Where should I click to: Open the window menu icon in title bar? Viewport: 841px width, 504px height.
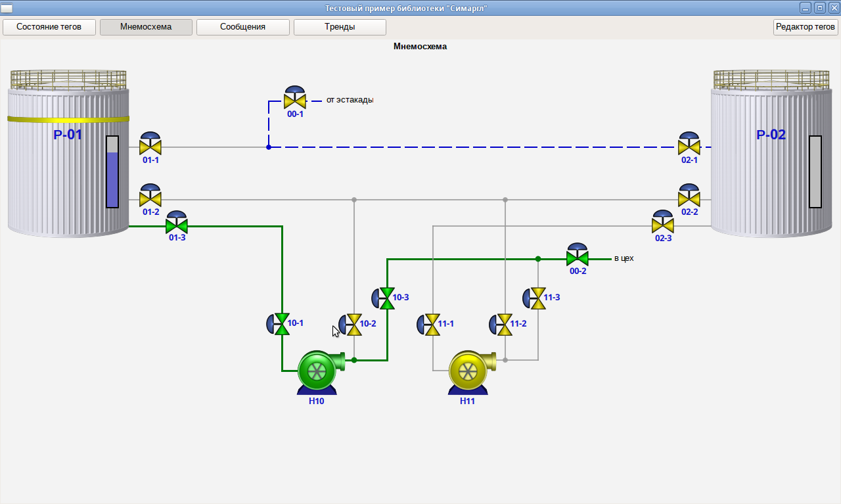pyautogui.click(x=7, y=8)
